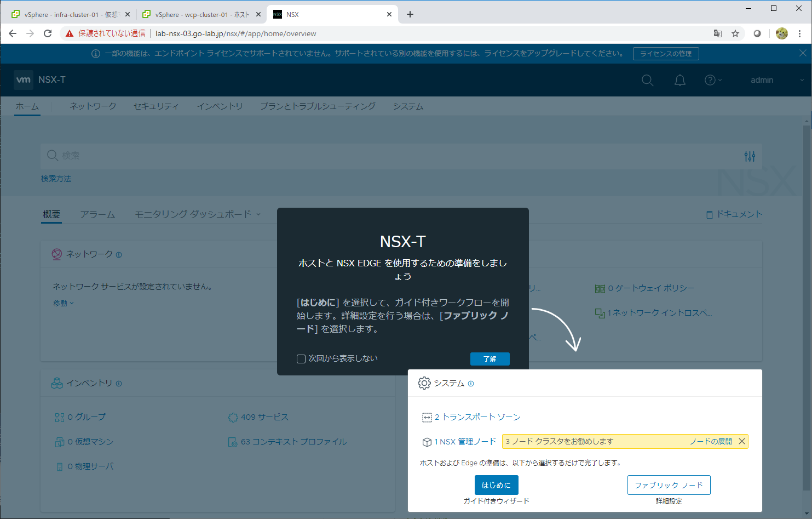Dismiss the 3-node cluster recommendation
The width and height of the screenshot is (812, 519).
[742, 441]
